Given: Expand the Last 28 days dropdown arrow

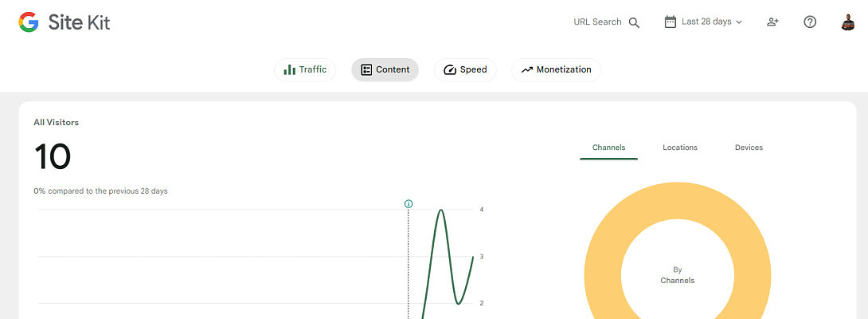Looking at the screenshot, I should 739,22.
